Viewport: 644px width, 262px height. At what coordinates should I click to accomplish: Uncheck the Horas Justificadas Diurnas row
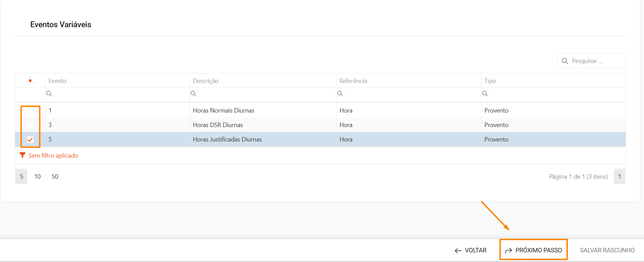(x=30, y=139)
